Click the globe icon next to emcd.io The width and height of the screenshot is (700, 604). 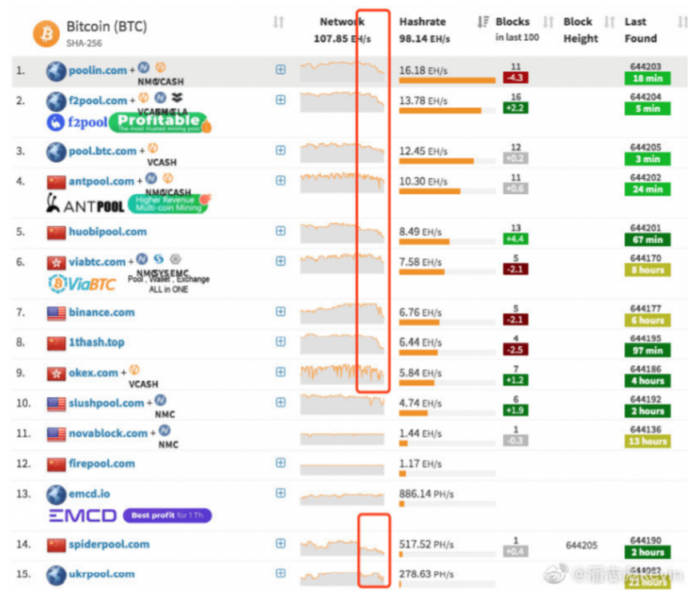[56, 495]
